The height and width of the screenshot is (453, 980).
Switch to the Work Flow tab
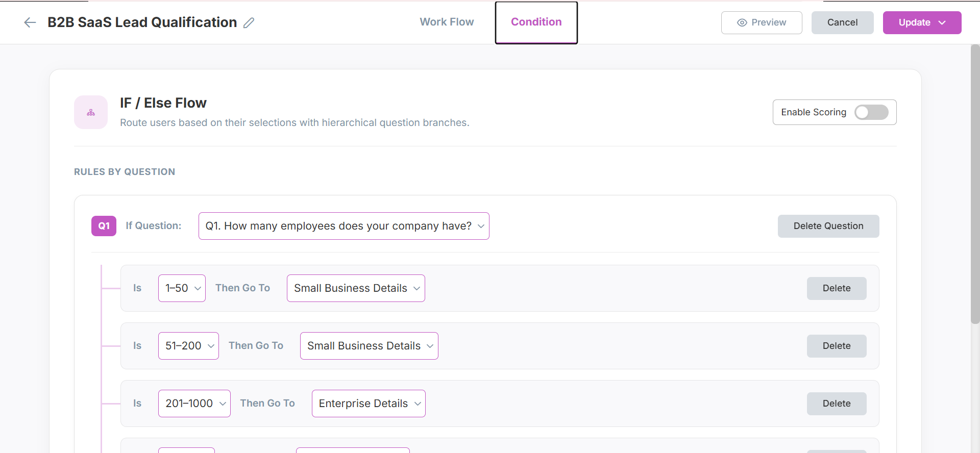point(447,22)
